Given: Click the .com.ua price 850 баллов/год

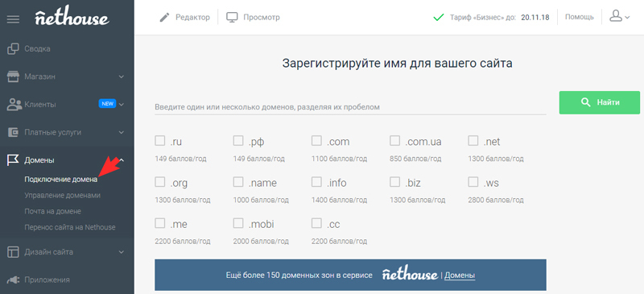Looking at the screenshot, I should [415, 159].
